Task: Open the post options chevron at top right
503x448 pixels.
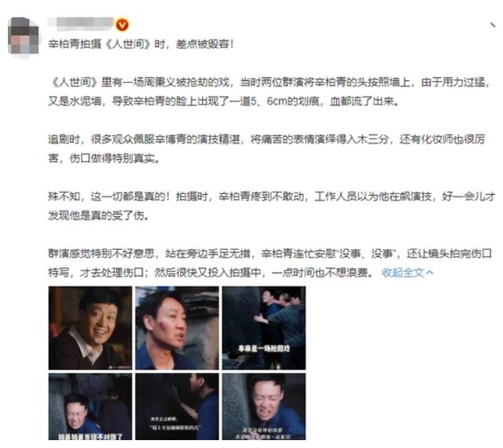Action: tap(493, 25)
